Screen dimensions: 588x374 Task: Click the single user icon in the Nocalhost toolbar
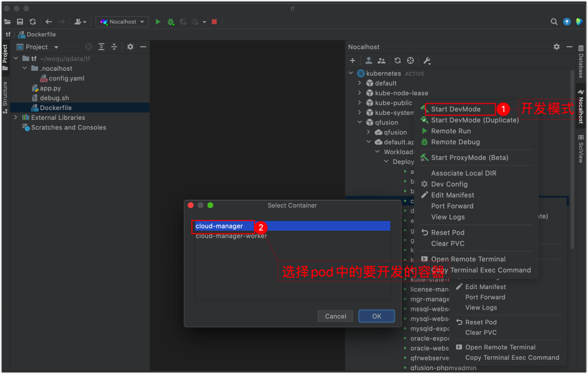click(x=369, y=60)
